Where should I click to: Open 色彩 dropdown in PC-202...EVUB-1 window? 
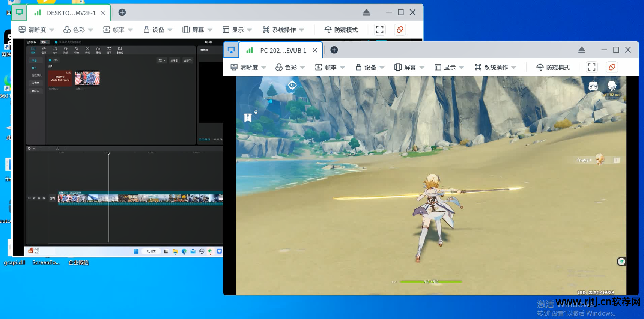(290, 67)
